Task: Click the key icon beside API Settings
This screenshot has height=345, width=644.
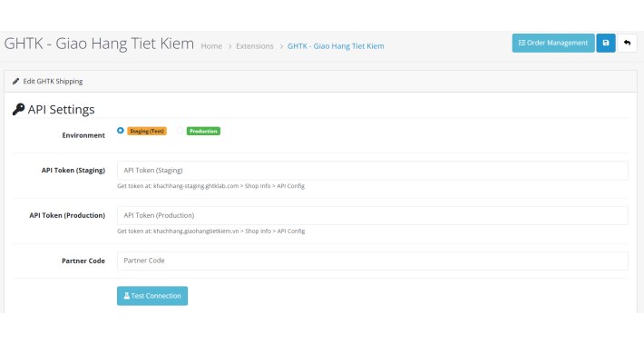Action: (x=18, y=109)
